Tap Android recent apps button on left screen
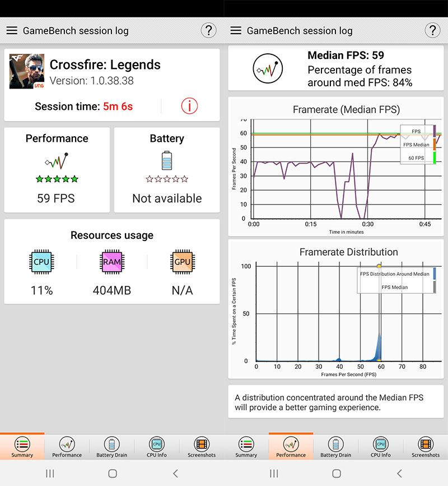The image size is (448, 486). (50, 473)
